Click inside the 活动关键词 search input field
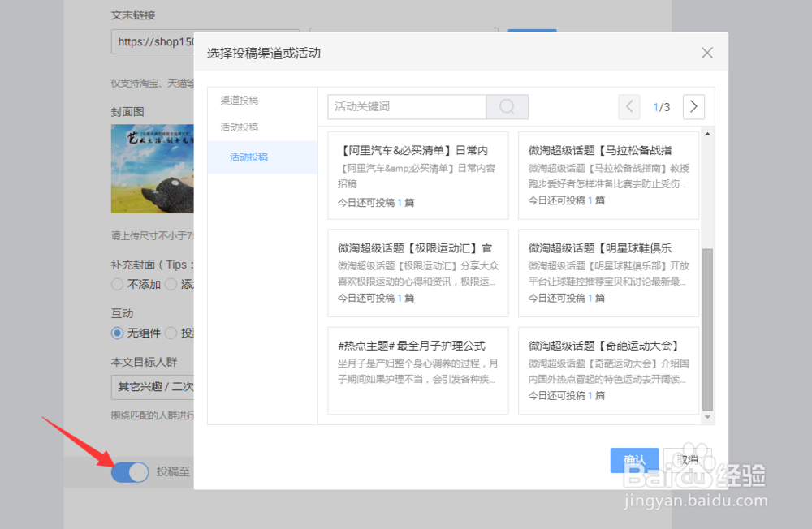Screen dimensions: 812x529 coord(406,106)
